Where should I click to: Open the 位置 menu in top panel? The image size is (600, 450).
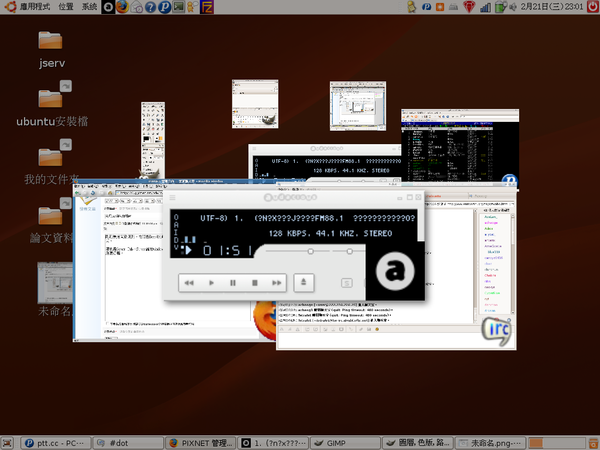coord(66,7)
